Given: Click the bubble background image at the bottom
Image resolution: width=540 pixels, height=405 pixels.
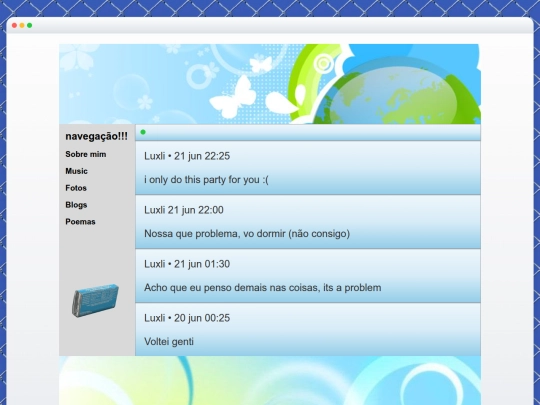Looking at the screenshot, I should [x=270, y=381].
